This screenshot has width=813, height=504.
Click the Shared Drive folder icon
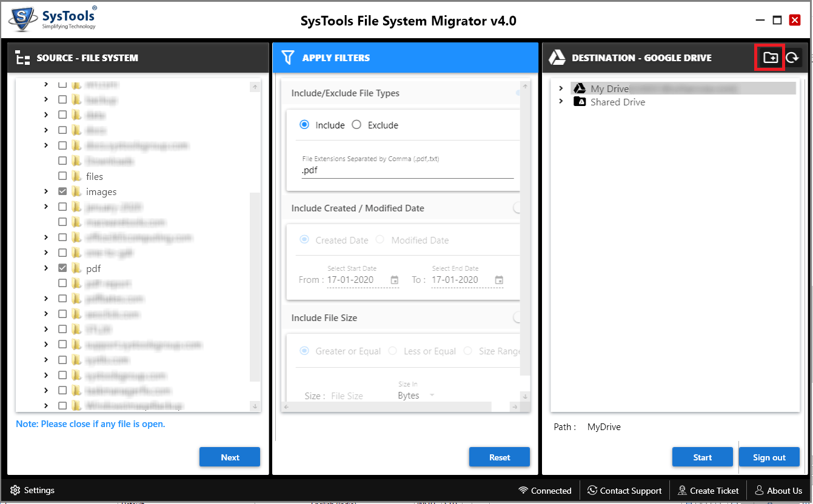(x=580, y=102)
